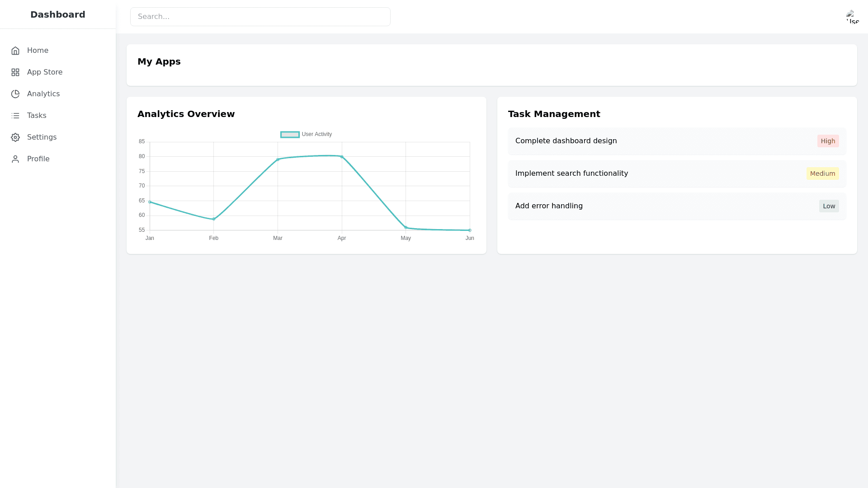Click the Settings gear icon
868x488 pixels.
tap(15, 137)
